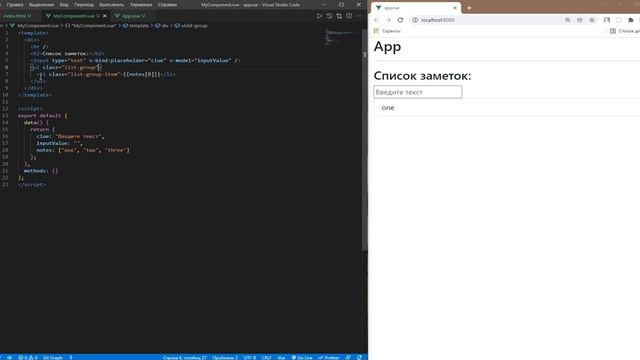Select the MyComponent.vue editor tab

tap(73, 16)
